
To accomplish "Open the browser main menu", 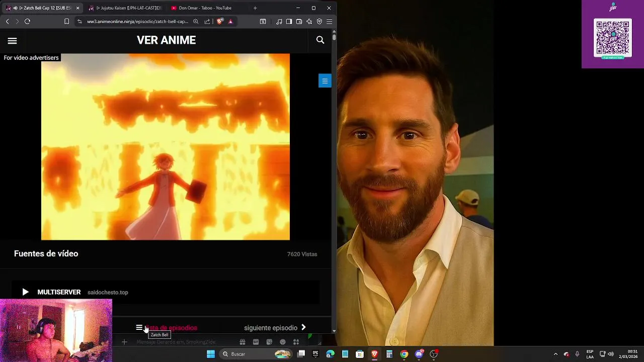I will pyautogui.click(x=329, y=22).
